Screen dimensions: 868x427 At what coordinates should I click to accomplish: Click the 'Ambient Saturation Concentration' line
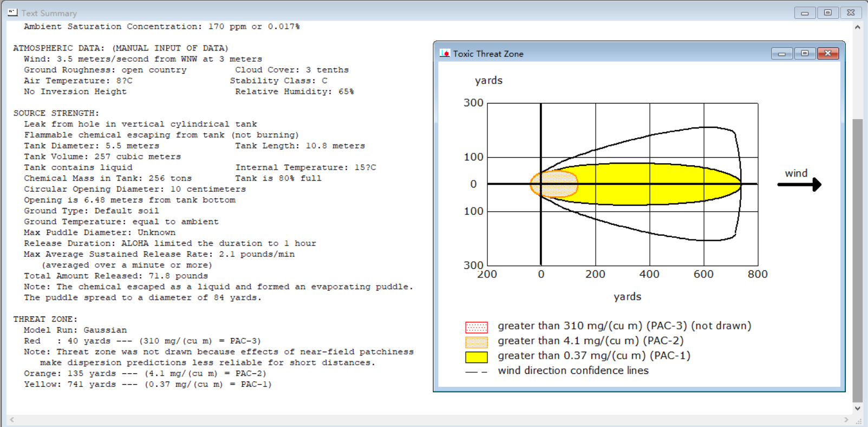[x=162, y=27]
